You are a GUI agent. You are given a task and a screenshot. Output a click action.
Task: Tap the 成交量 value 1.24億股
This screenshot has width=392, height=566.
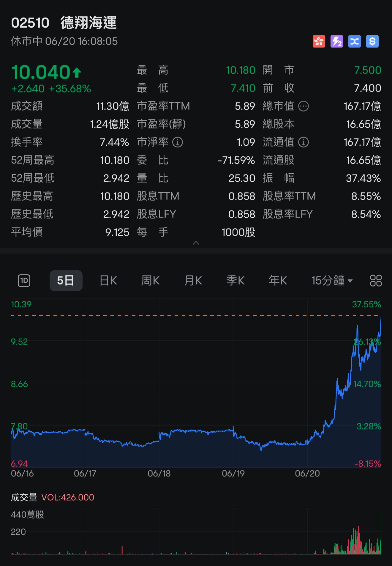pyautogui.click(x=110, y=124)
